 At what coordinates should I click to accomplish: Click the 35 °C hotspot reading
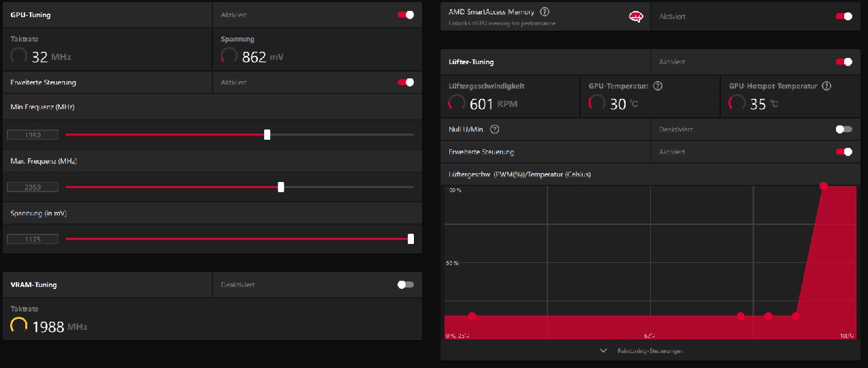click(764, 104)
